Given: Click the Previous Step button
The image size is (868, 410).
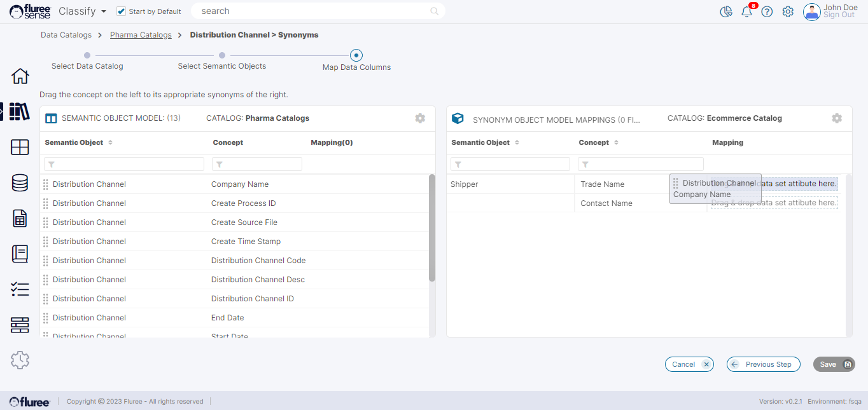Looking at the screenshot, I should click(x=763, y=364).
